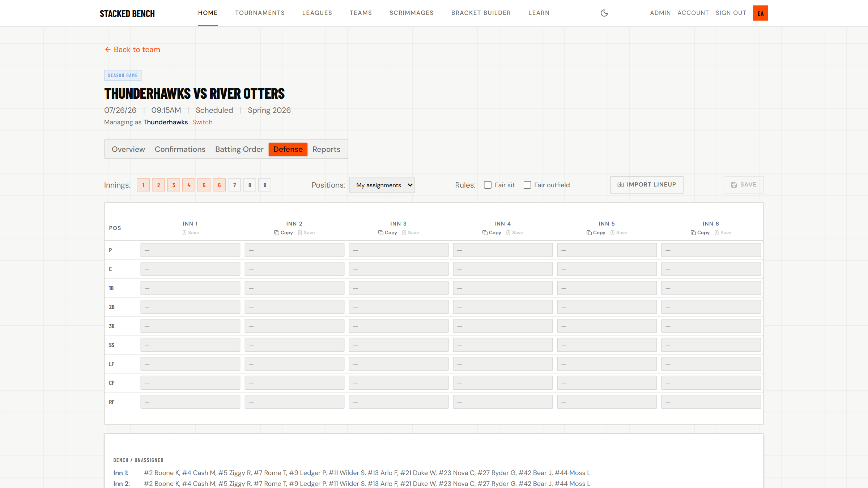Toggle dark mode moon icon
The width and height of the screenshot is (868, 488).
point(604,13)
